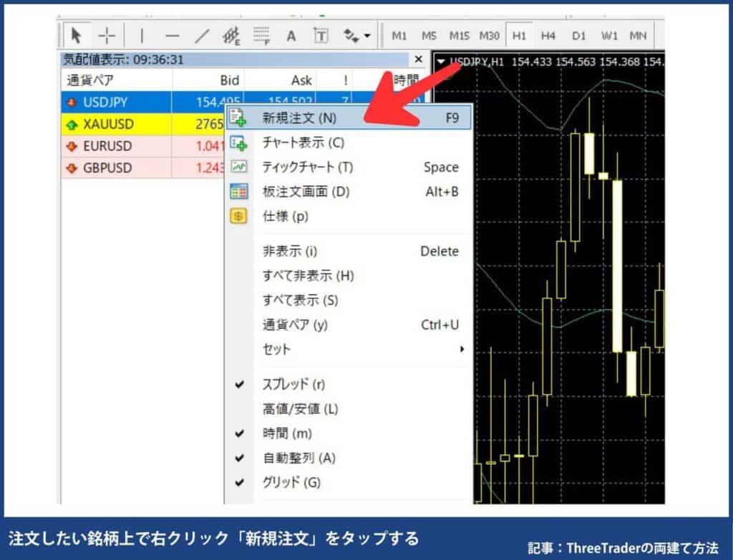Viewport: 733px width, 560px height.
Task: Choose すべて非表示 (H) entry
Action: click(x=349, y=275)
